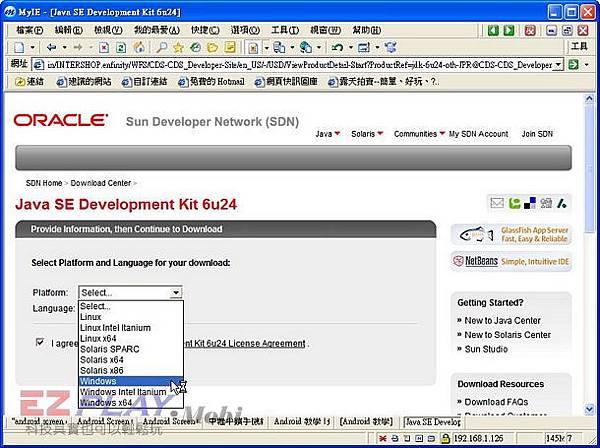Open the Sun Studio link
Image resolution: width=600 pixels, height=448 pixels.
pos(486,349)
